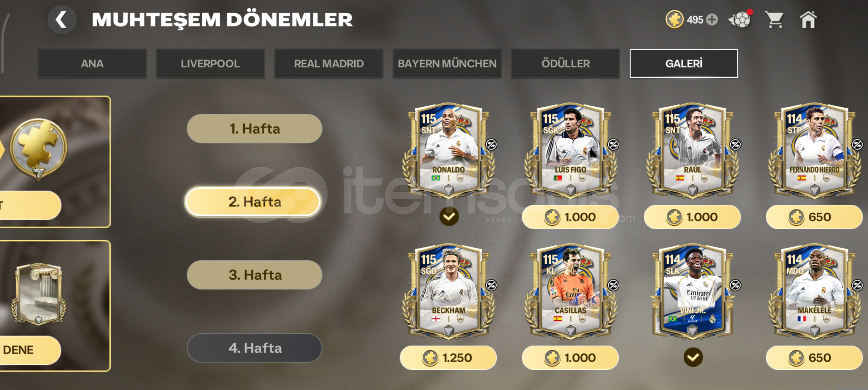Image resolution: width=868 pixels, height=390 pixels.
Task: Buy Fernando Hierro for 650 tokens
Action: (814, 217)
